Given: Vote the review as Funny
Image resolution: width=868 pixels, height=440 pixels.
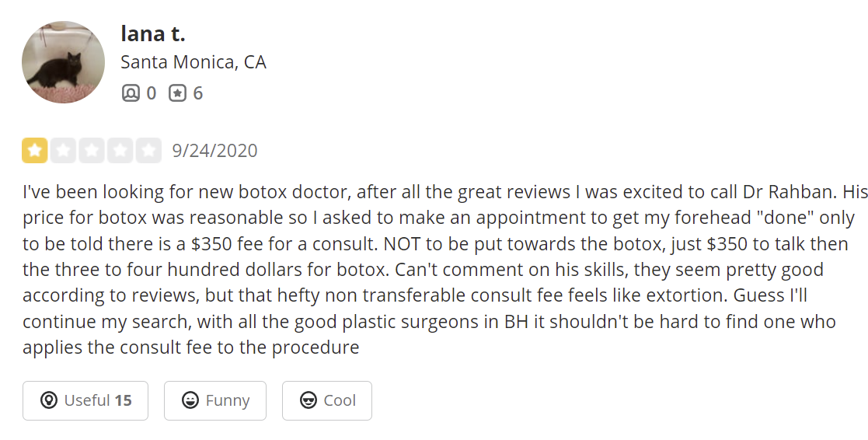Looking at the screenshot, I should [215, 400].
